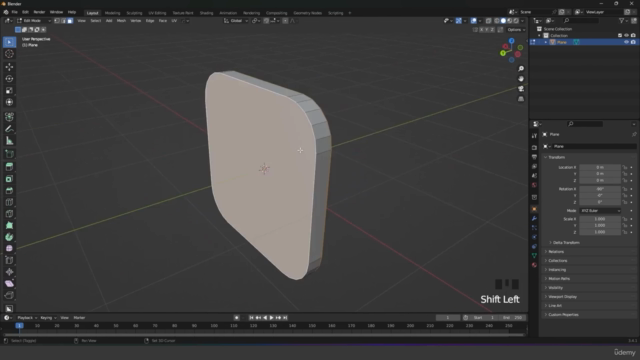640x360 pixels.
Task: Select the Shrink/Fatten tool
Action: (x=9, y=272)
